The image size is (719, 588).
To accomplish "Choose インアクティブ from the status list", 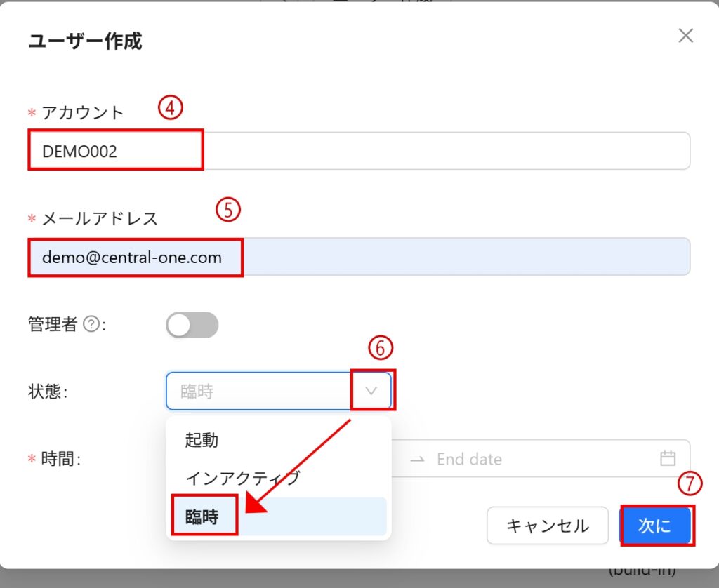I will point(242,479).
